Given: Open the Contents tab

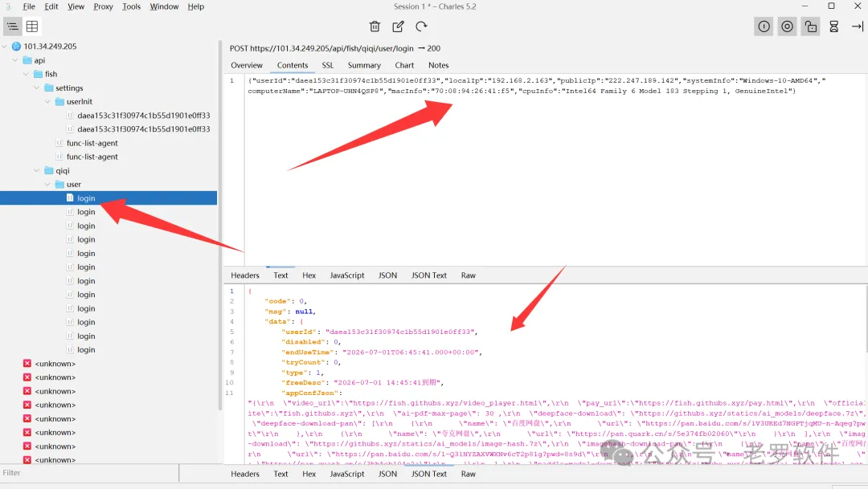Looking at the screenshot, I should tap(293, 65).
